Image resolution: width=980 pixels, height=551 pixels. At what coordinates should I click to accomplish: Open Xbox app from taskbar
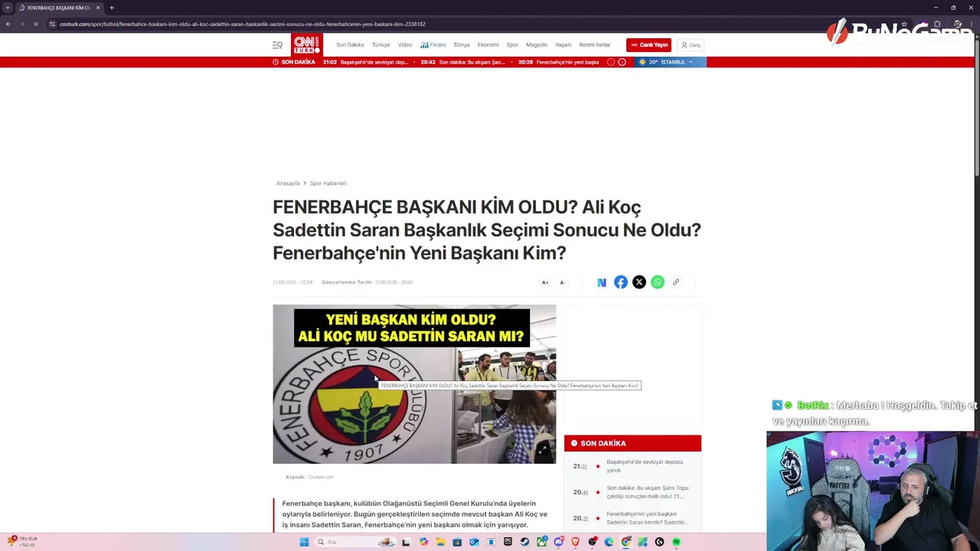pyautogui.click(x=541, y=542)
